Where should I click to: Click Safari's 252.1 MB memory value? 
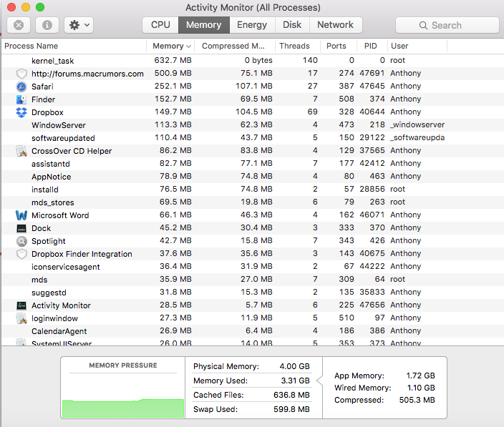pos(173,86)
